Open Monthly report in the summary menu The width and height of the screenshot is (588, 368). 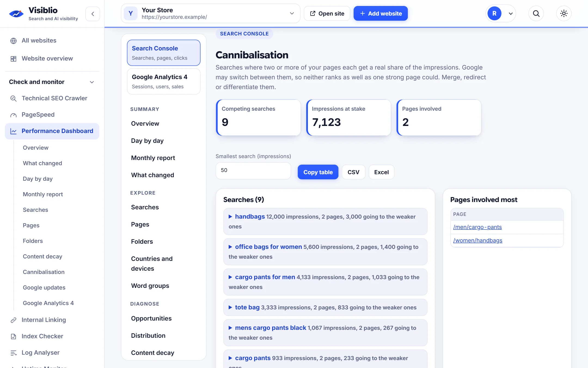tap(153, 158)
